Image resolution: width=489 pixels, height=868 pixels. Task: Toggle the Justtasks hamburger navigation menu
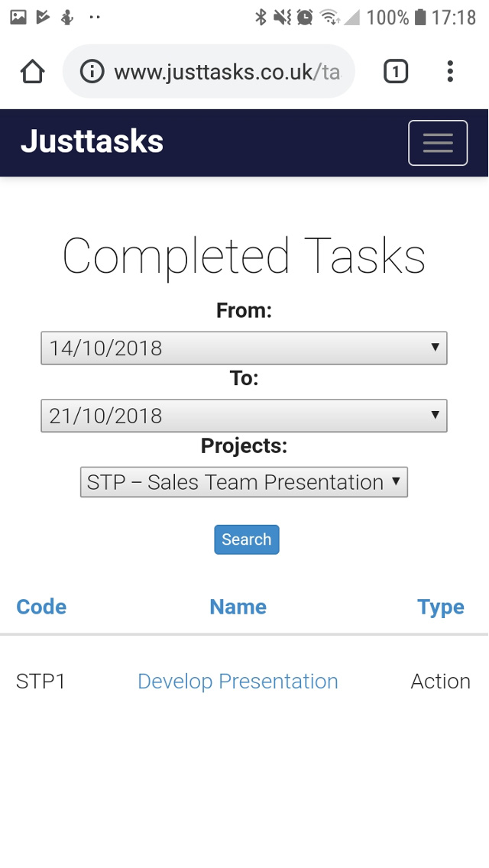[438, 143]
